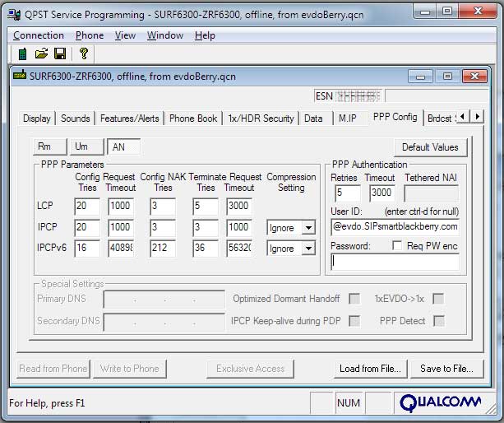Image resolution: width=504 pixels, height=423 pixels.
Task: Click IPCPv6 Config Tries field
Action: [87, 249]
